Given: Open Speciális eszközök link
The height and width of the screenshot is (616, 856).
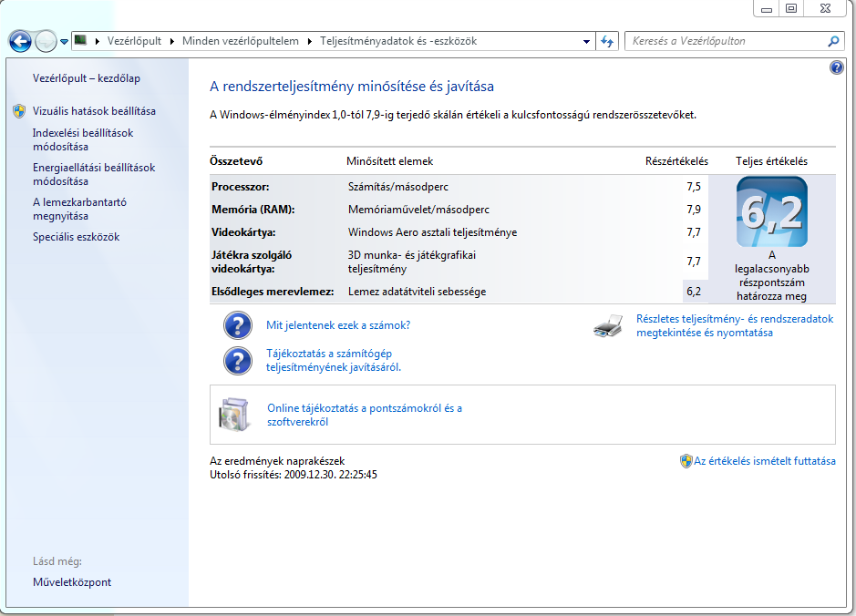Looking at the screenshot, I should point(76,237).
